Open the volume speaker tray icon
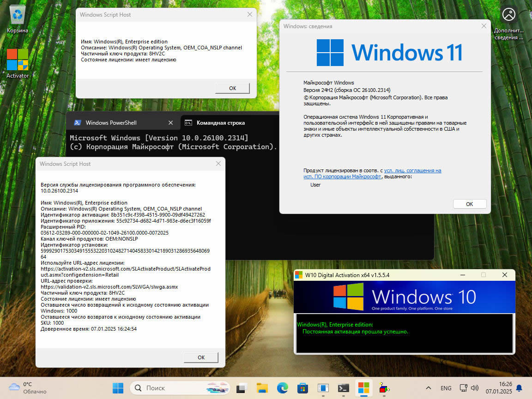The image size is (532, 399). pyautogui.click(x=475, y=388)
